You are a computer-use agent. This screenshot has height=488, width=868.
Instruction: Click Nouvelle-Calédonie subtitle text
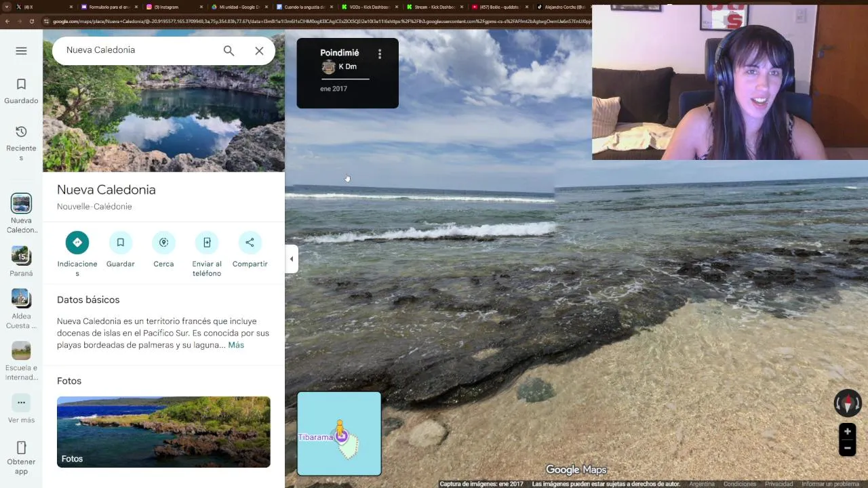94,207
